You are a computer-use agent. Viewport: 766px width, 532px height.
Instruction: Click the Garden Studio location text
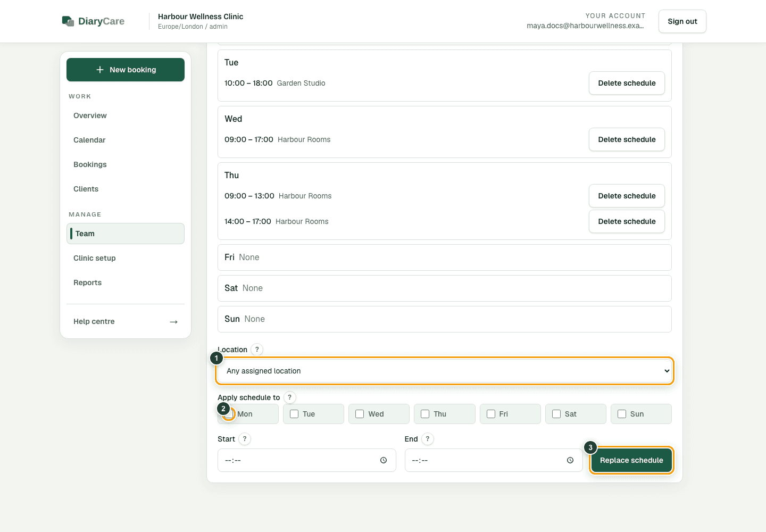(301, 83)
